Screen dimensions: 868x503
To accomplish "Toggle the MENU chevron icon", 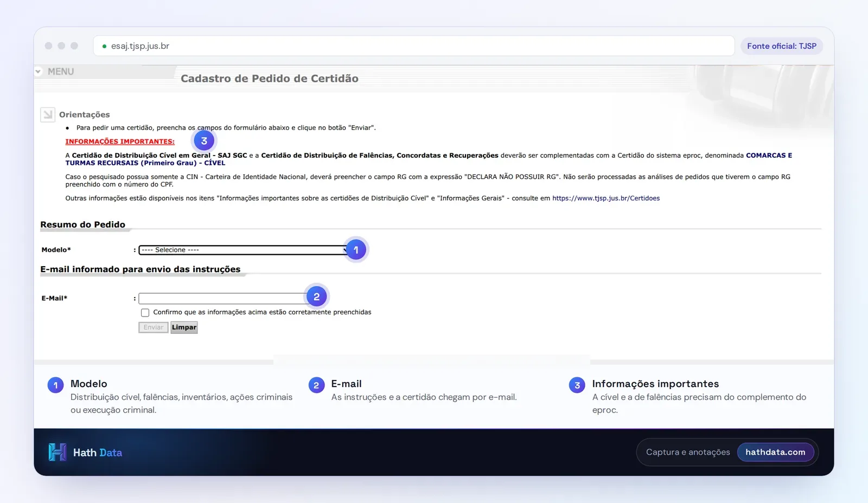I will click(x=38, y=72).
